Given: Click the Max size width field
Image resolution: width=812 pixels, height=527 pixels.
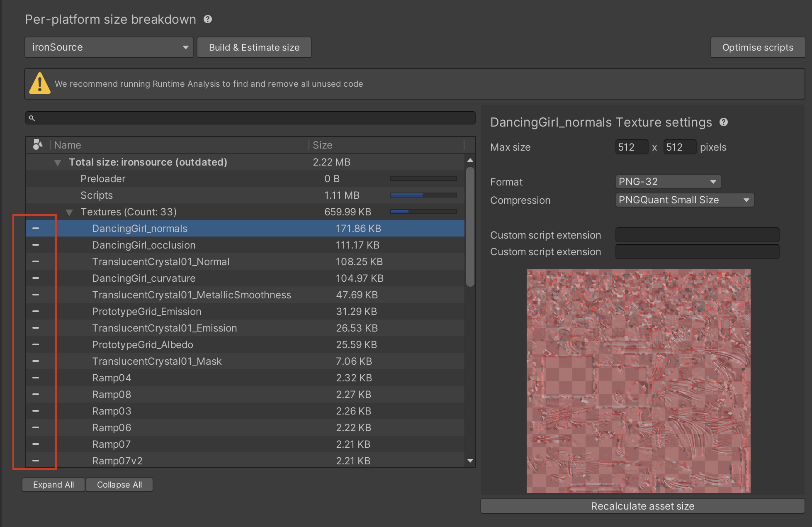Looking at the screenshot, I should pos(632,147).
